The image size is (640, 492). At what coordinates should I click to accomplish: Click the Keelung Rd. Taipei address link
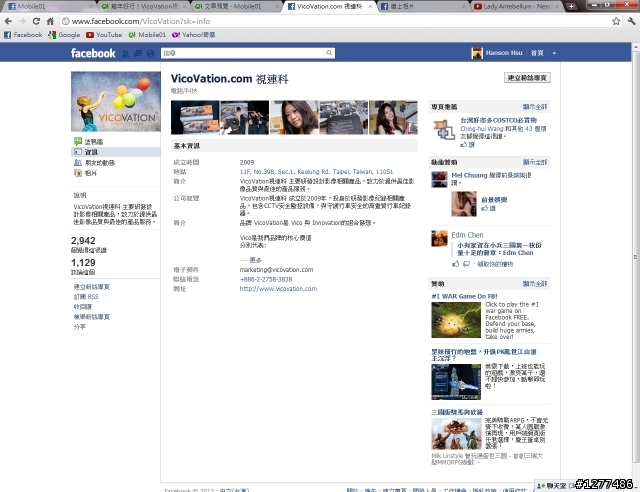tap(316, 171)
